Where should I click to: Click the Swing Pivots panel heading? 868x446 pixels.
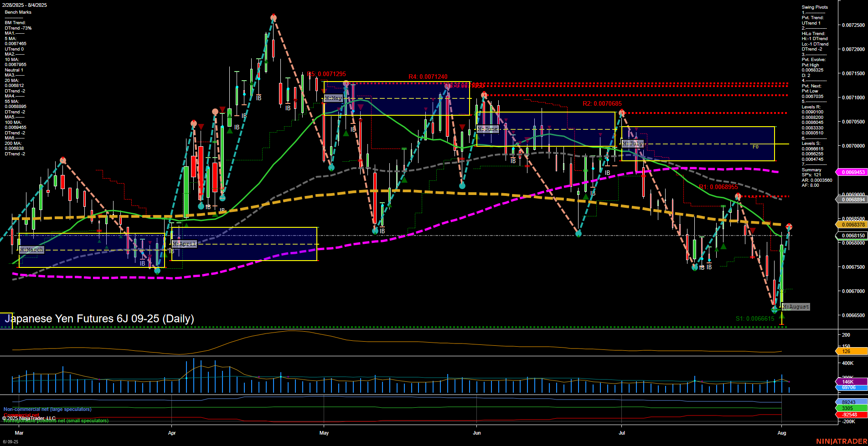tap(815, 7)
